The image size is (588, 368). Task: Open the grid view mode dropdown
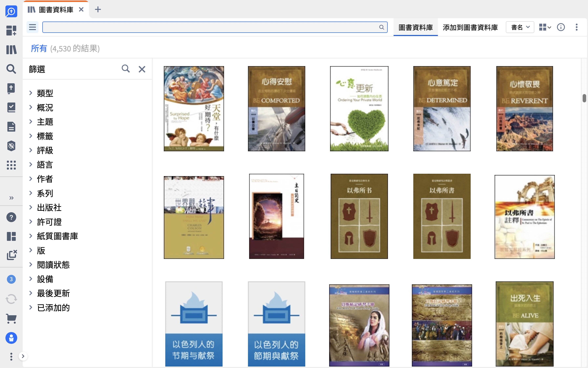pos(545,27)
